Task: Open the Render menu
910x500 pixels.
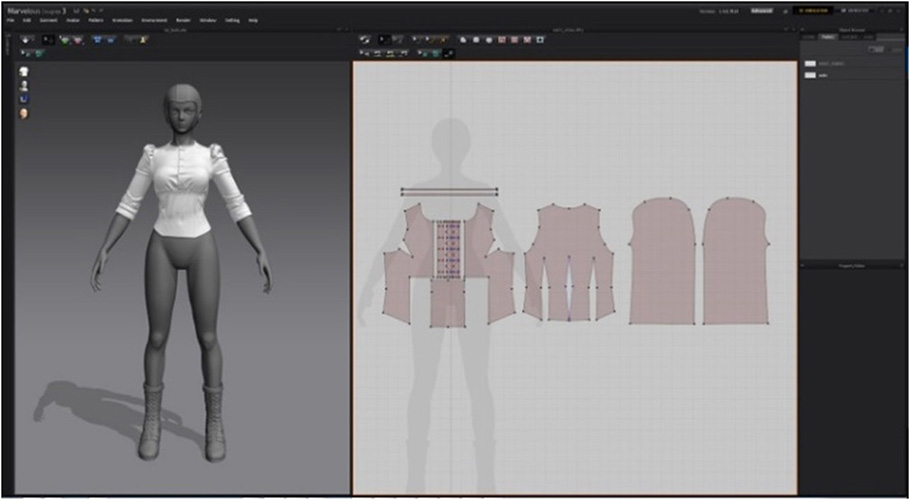Action: [x=183, y=20]
